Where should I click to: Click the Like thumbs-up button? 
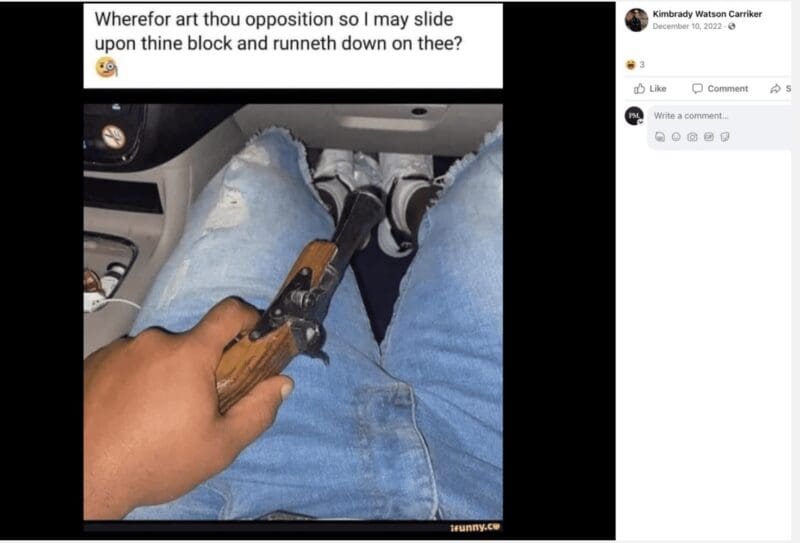click(650, 89)
